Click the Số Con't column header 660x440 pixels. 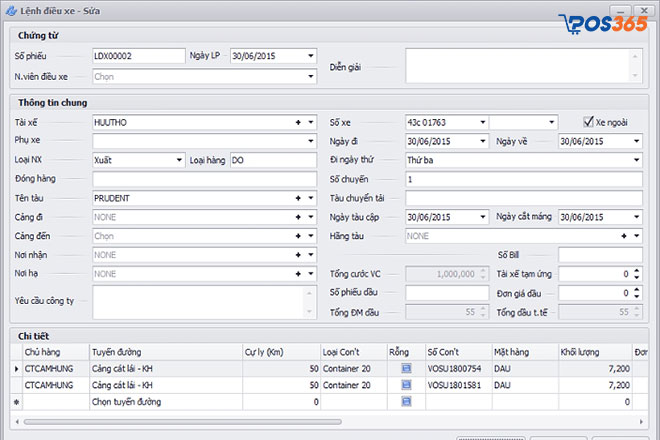pyautogui.click(x=442, y=352)
